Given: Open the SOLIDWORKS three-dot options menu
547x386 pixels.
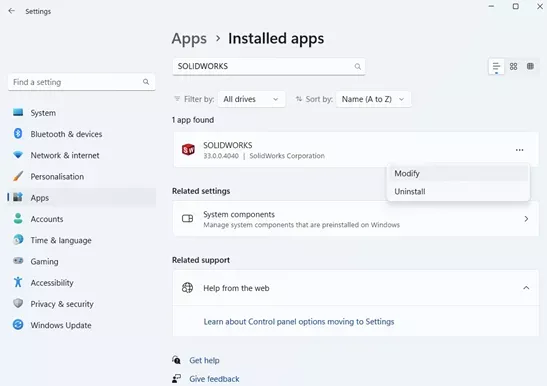Looking at the screenshot, I should pos(519,150).
